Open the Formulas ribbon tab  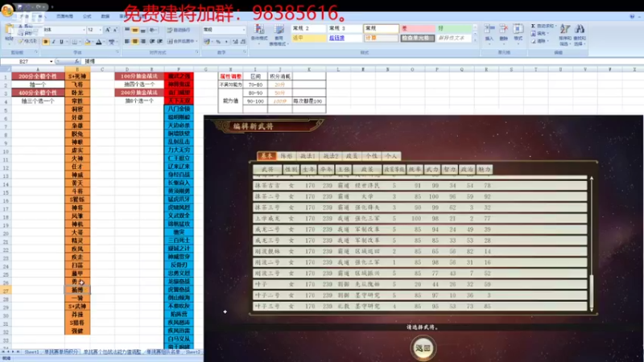87,16
